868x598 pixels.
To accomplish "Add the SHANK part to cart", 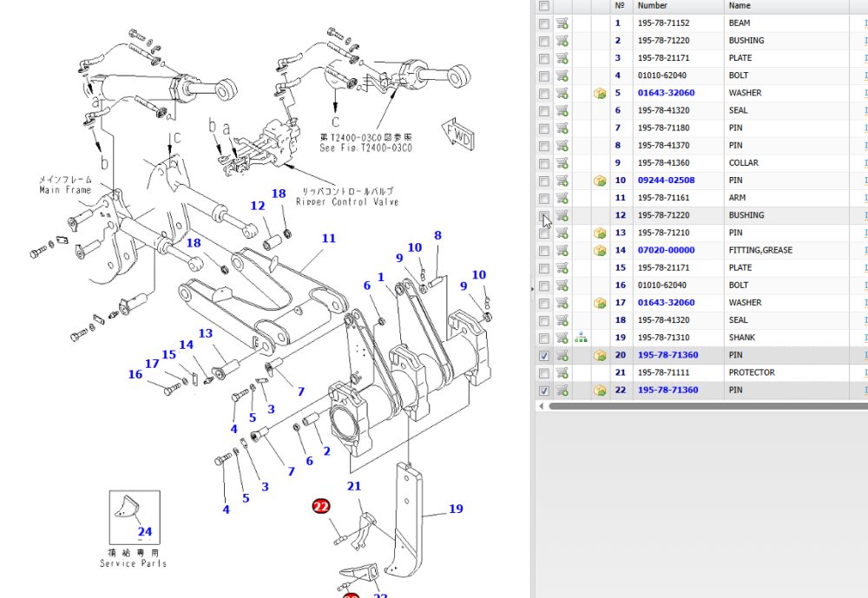I will click(x=562, y=338).
